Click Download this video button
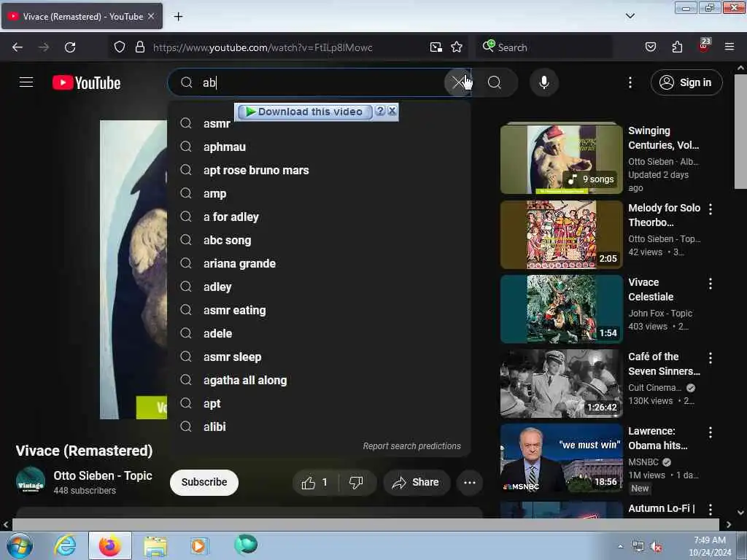This screenshot has width=747, height=560. [306, 112]
